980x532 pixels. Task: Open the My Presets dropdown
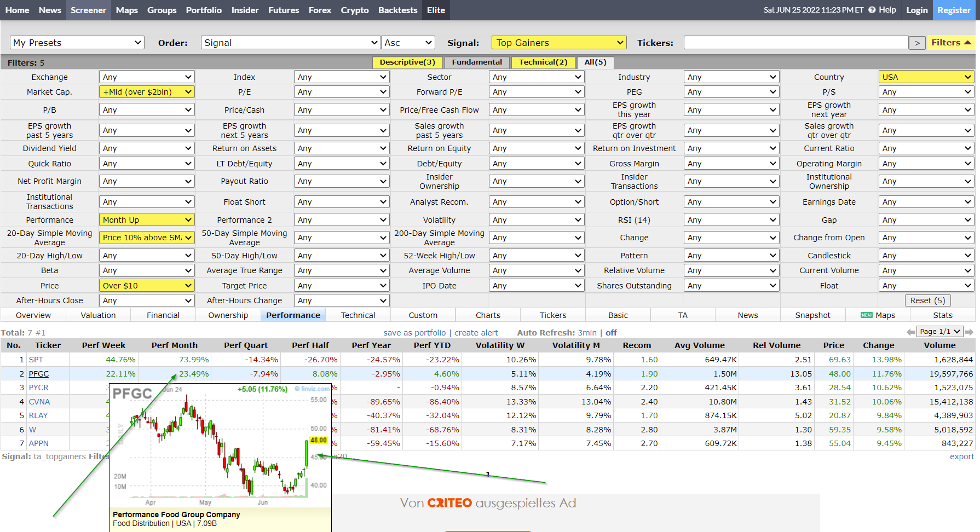point(77,43)
